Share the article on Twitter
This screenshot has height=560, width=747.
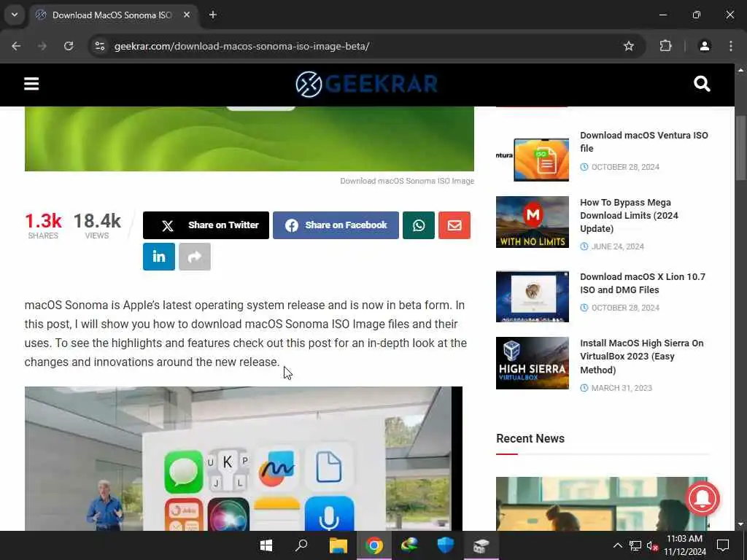pos(206,225)
